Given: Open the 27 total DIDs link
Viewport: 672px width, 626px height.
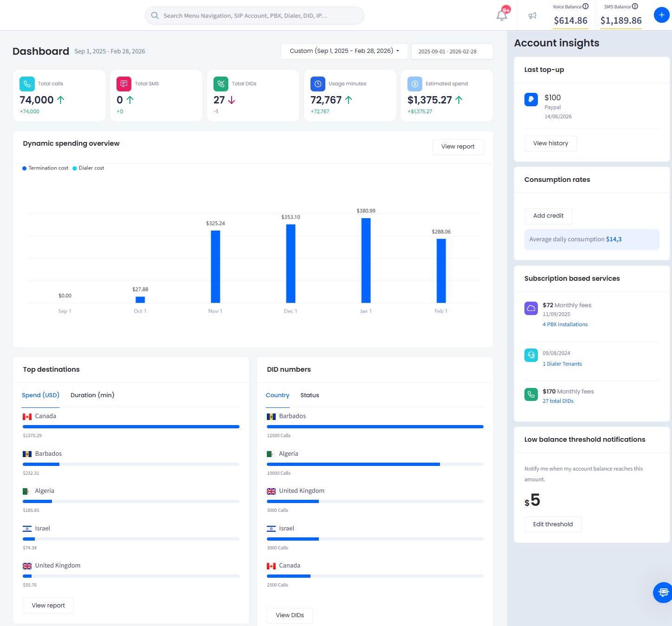Looking at the screenshot, I should 558,401.
